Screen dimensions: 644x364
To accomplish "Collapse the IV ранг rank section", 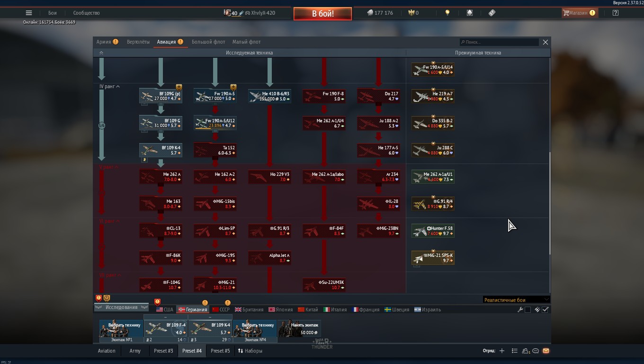I will click(109, 86).
